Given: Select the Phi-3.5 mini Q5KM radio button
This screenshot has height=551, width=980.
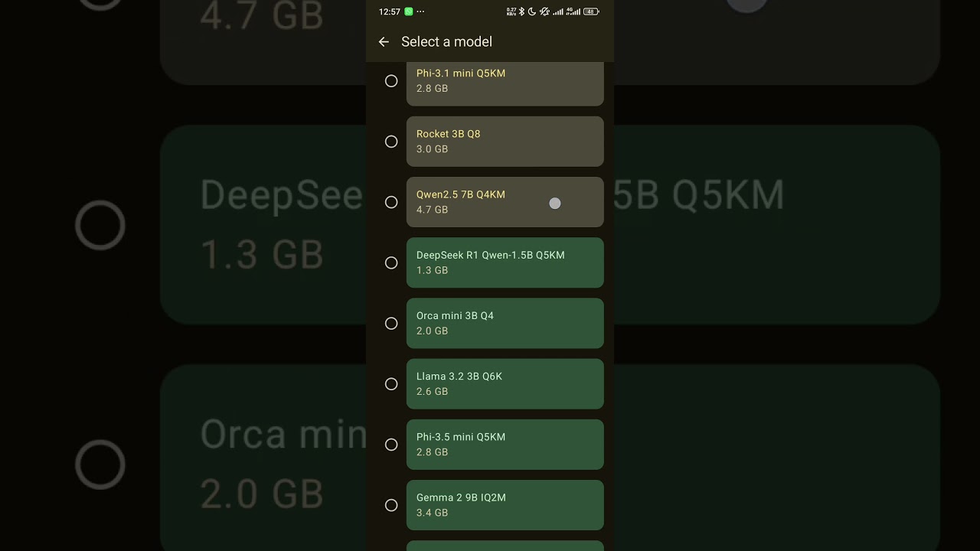Looking at the screenshot, I should pyautogui.click(x=391, y=445).
